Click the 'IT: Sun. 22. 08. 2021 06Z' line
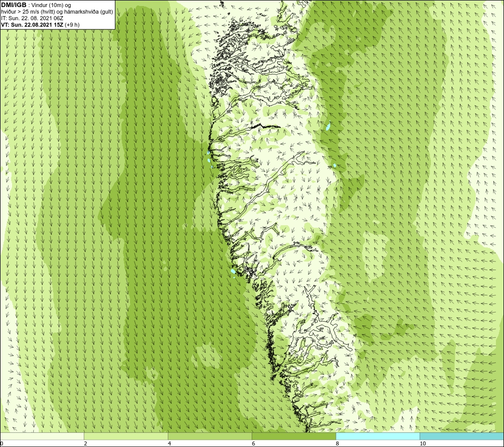Image resolution: width=504 pixels, height=447 pixels. 32,18
